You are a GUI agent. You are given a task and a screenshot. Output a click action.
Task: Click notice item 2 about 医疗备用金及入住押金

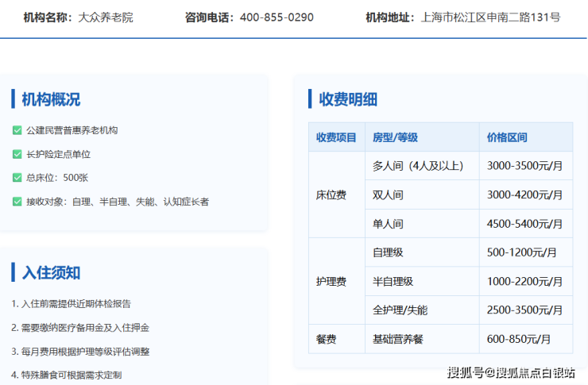click(80, 328)
